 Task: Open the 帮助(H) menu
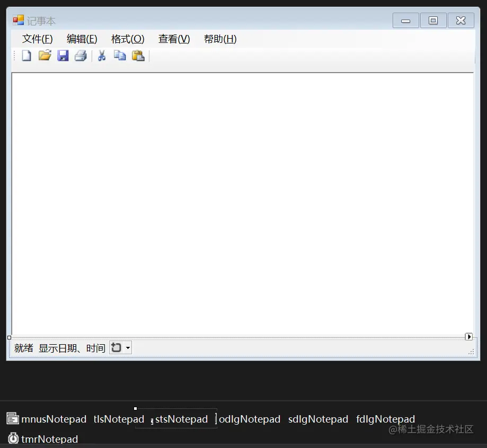[x=219, y=39]
